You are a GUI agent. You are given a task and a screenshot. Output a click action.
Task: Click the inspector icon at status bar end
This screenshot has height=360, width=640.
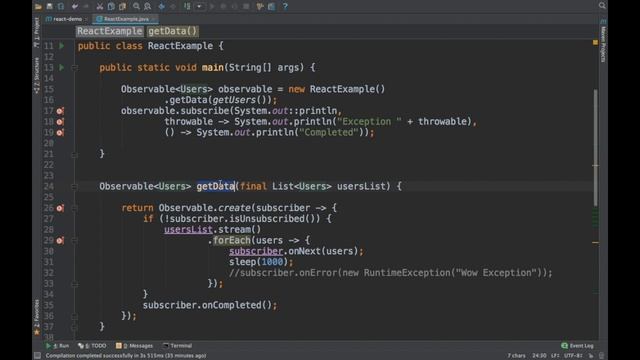click(x=601, y=356)
